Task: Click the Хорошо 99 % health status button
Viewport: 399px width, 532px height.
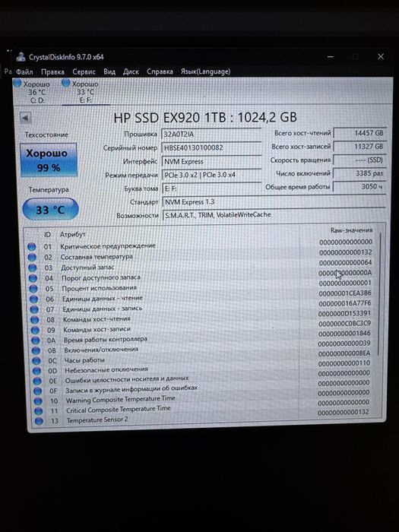Action: point(49,160)
